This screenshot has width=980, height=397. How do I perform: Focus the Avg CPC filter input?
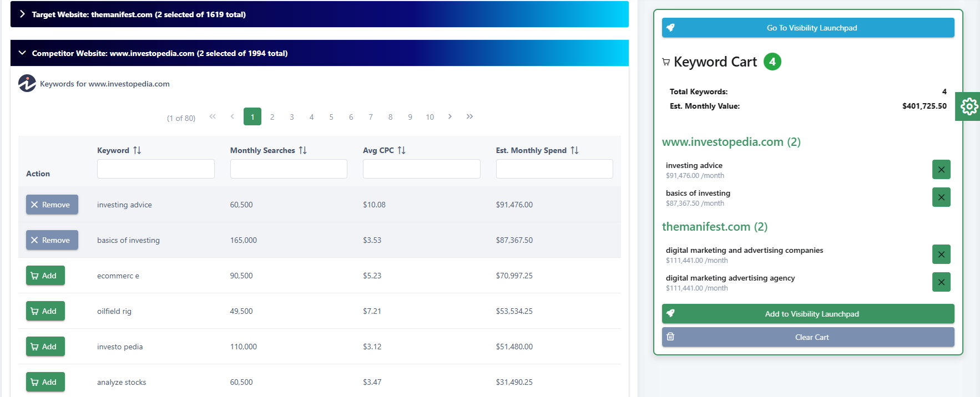tap(422, 169)
